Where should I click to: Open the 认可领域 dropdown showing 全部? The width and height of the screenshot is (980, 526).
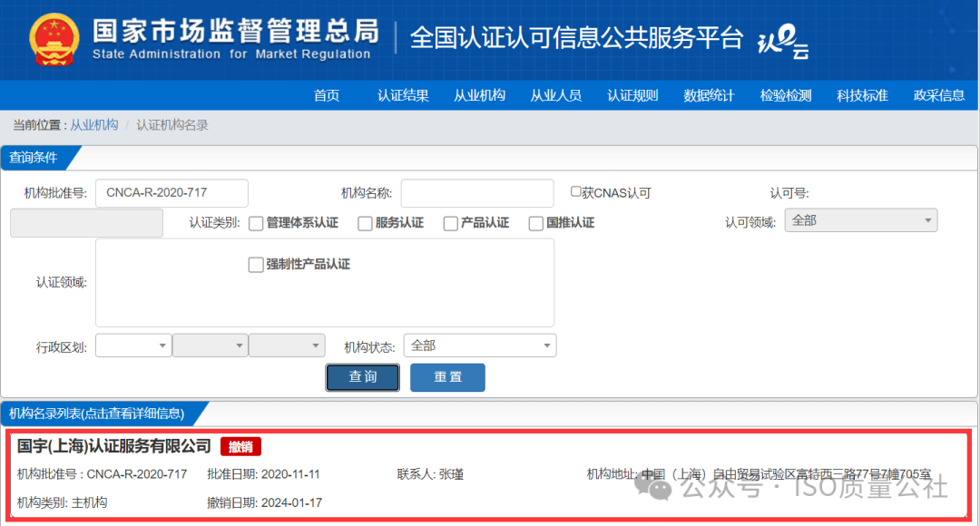860,219
